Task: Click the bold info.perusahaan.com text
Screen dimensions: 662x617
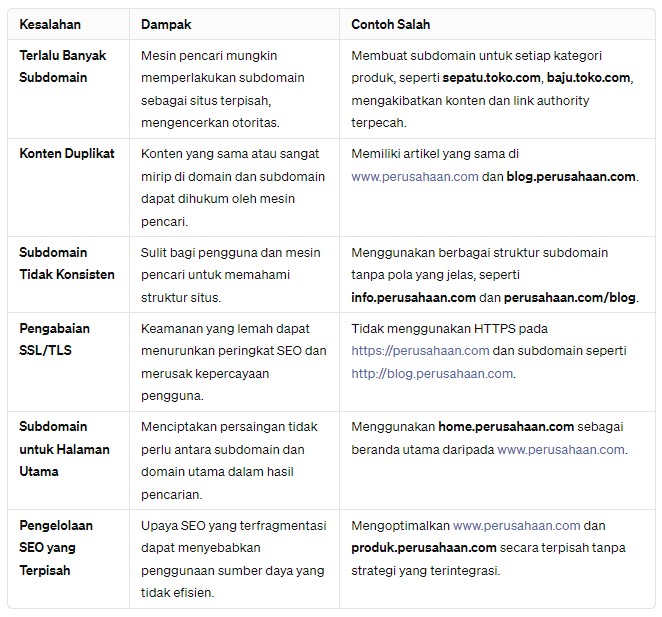Action: click(413, 297)
